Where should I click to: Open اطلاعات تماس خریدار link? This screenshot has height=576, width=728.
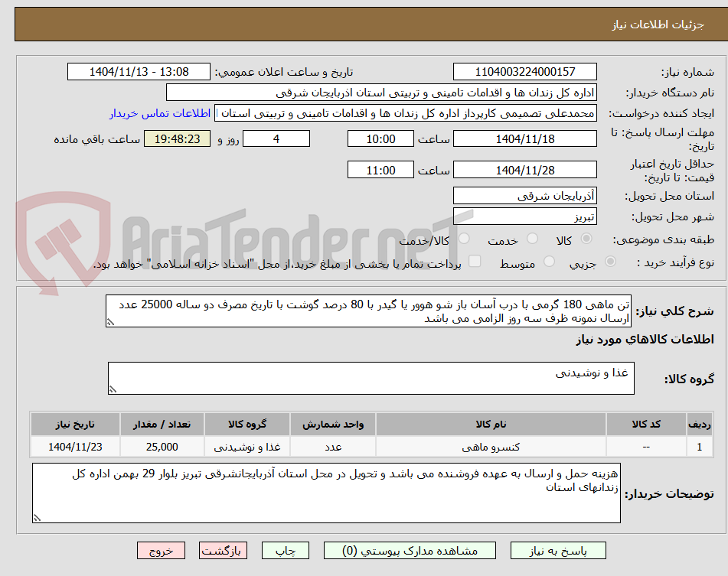[x=160, y=113]
